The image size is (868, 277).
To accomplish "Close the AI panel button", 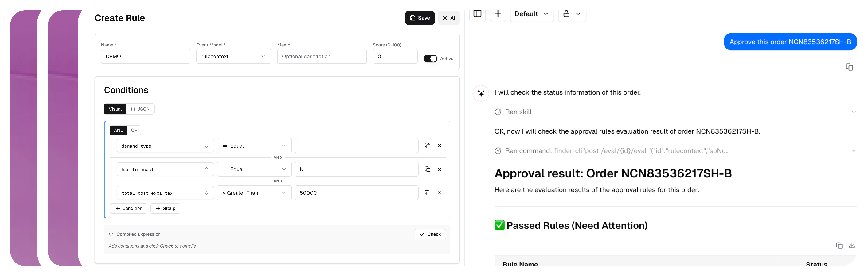I will (x=448, y=18).
